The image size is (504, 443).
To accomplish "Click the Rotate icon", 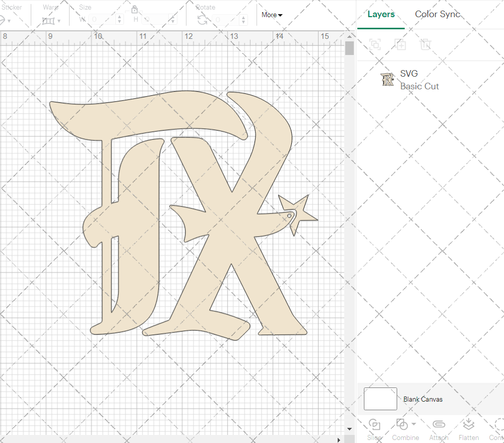I will 202,20.
